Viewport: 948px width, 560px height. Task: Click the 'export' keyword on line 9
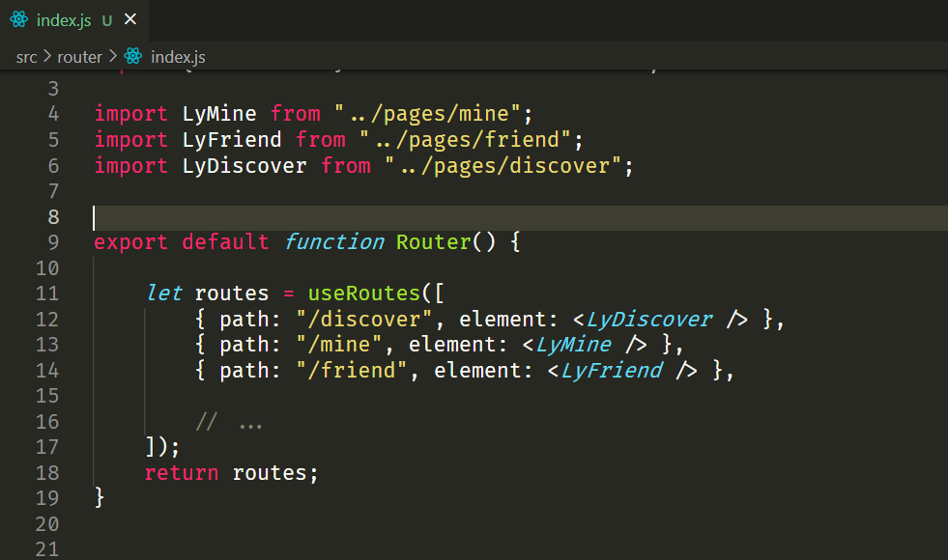click(x=130, y=242)
